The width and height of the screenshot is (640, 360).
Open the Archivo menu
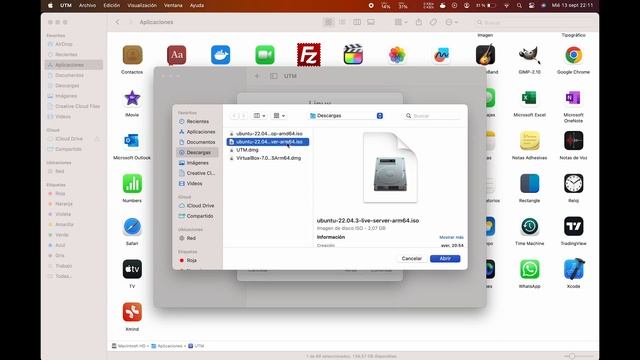pos(87,6)
